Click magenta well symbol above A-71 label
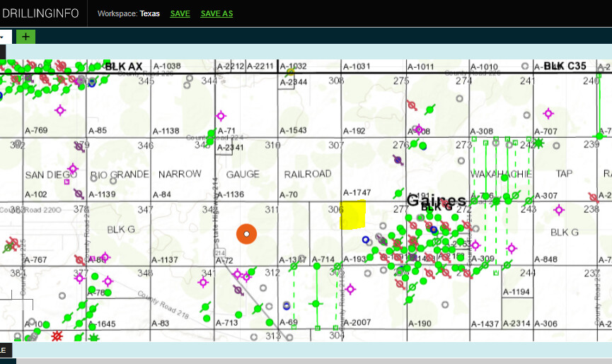Image resolution: width=612 pixels, height=364 pixels. pos(221,115)
